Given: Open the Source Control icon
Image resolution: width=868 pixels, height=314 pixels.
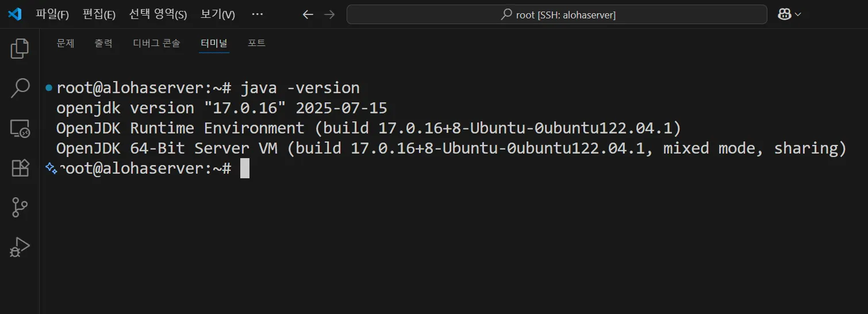Looking at the screenshot, I should (20, 208).
